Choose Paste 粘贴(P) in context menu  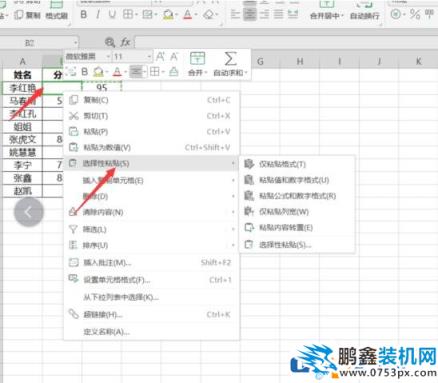click(151, 132)
